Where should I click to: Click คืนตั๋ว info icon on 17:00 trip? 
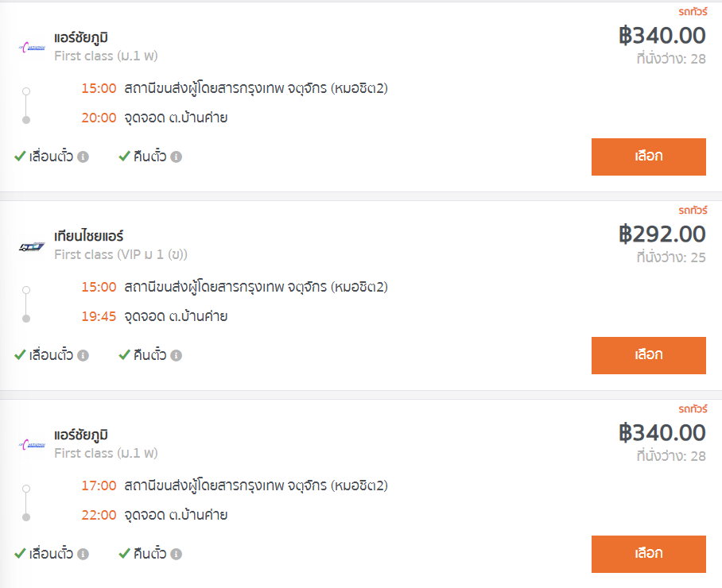(x=176, y=555)
